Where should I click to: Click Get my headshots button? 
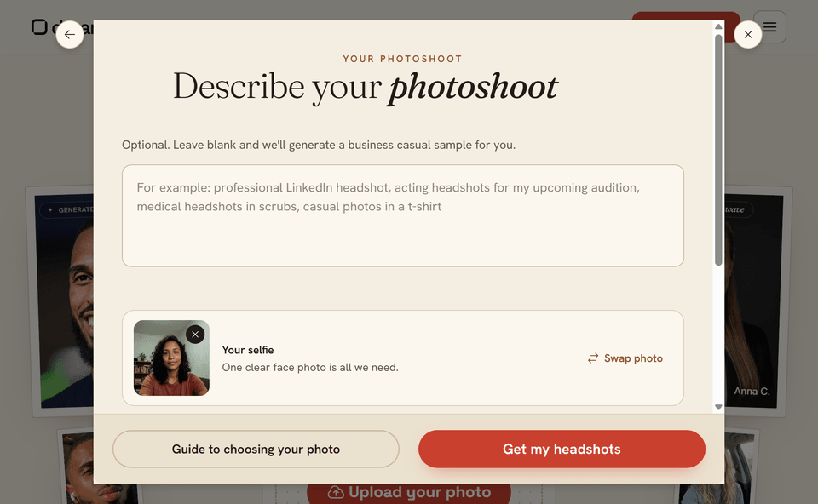tap(562, 450)
